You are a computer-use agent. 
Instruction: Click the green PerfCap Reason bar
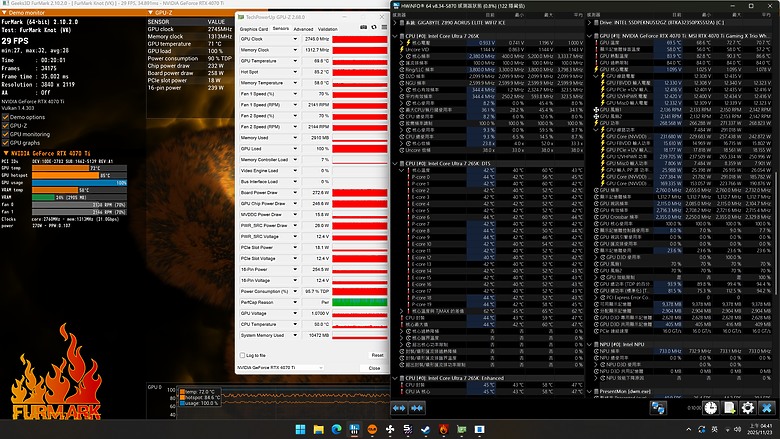[x=360, y=302]
